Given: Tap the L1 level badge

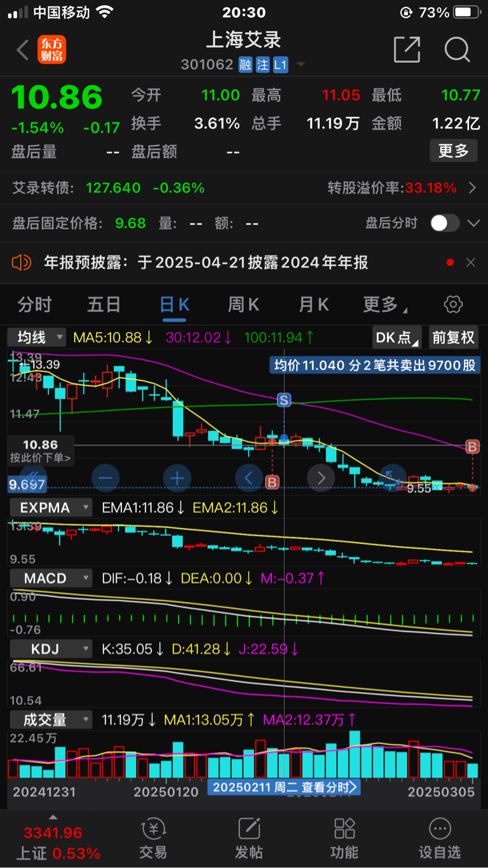Looking at the screenshot, I should [281, 65].
